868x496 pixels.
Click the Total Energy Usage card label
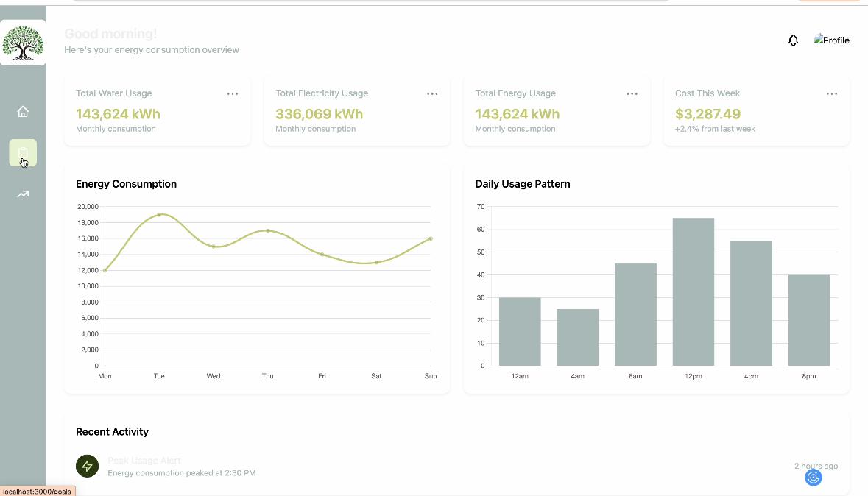tap(515, 93)
